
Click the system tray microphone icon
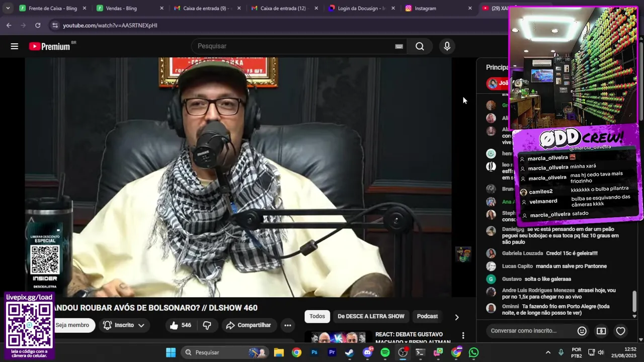561,352
